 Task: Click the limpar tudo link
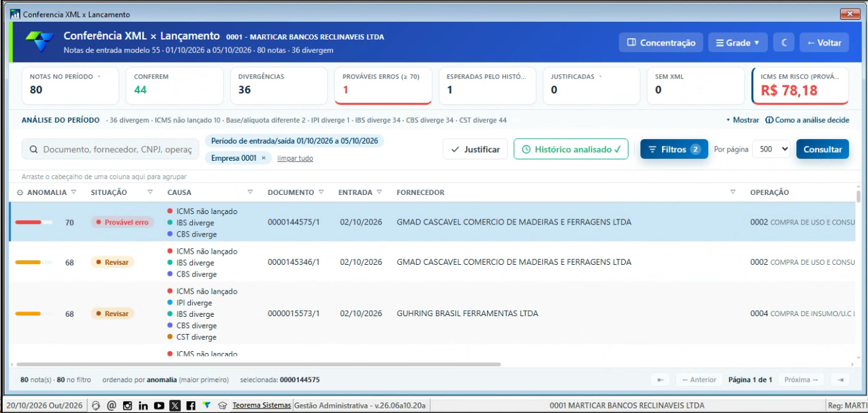click(x=295, y=158)
